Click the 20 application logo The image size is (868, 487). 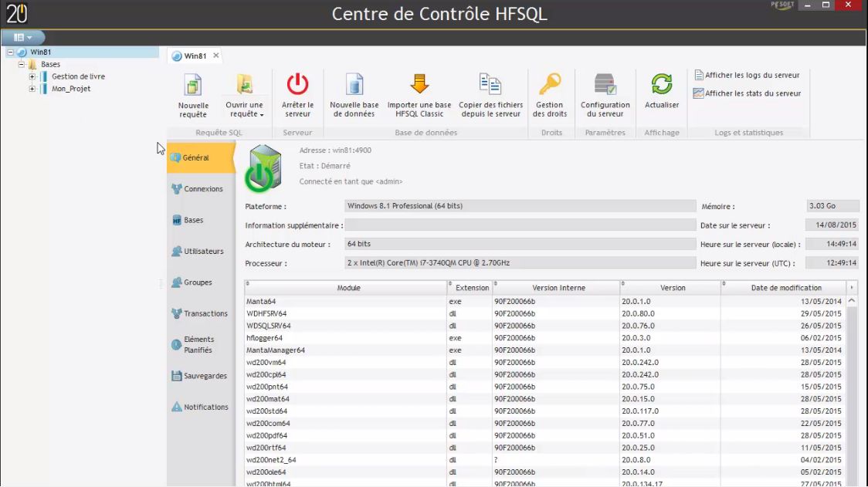[x=17, y=14]
